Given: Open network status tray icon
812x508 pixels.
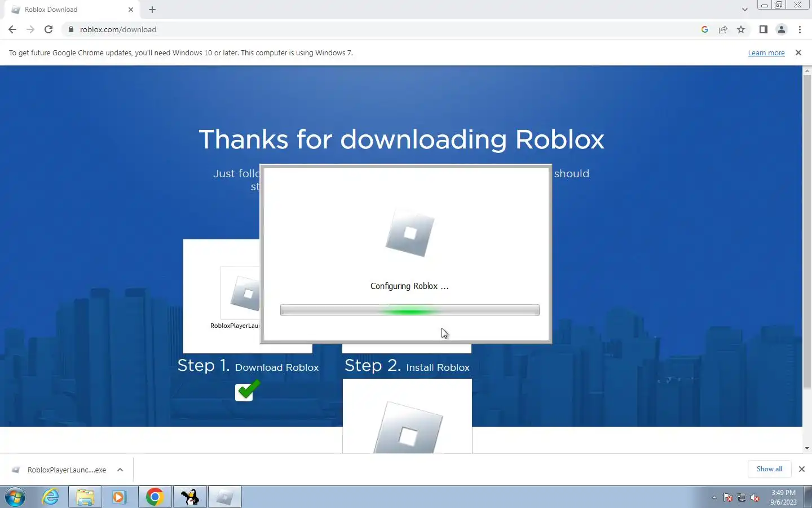Looking at the screenshot, I should coord(742,498).
